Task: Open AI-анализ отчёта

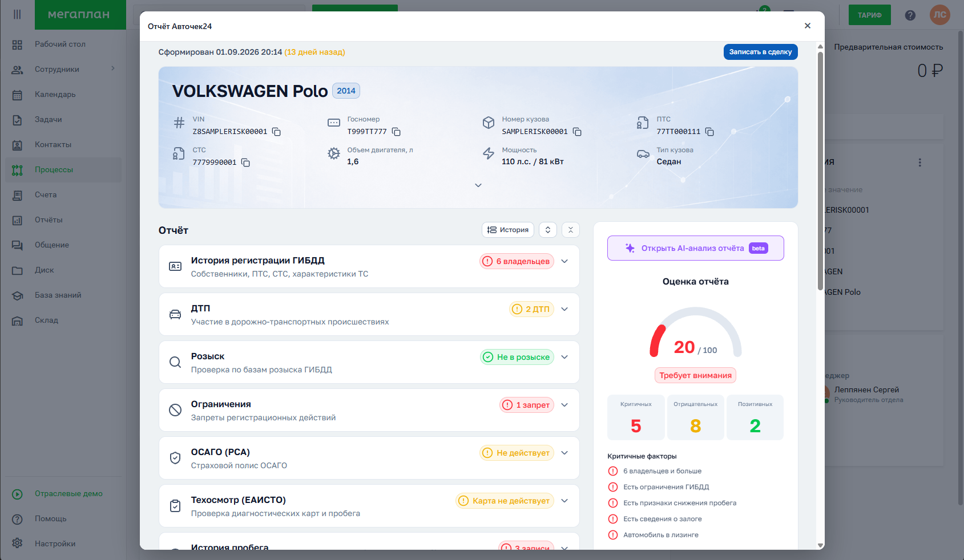Action: [x=695, y=248]
